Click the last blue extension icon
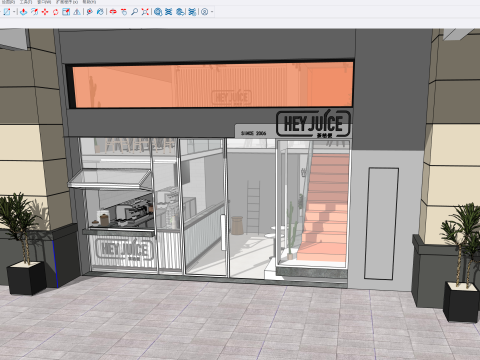This screenshot has height=360, width=480. [x=192, y=12]
